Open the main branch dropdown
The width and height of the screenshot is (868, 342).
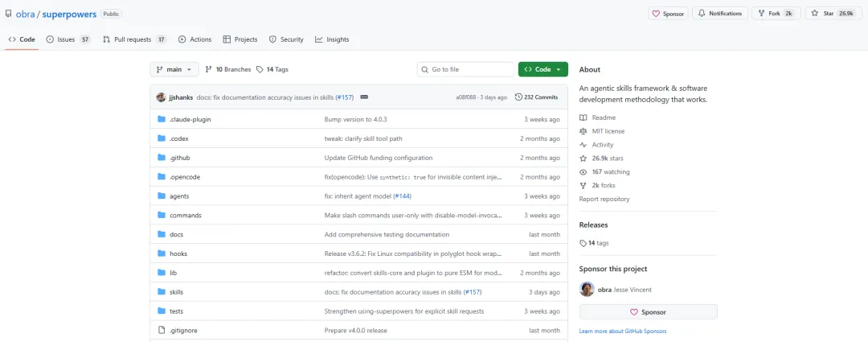coord(174,69)
